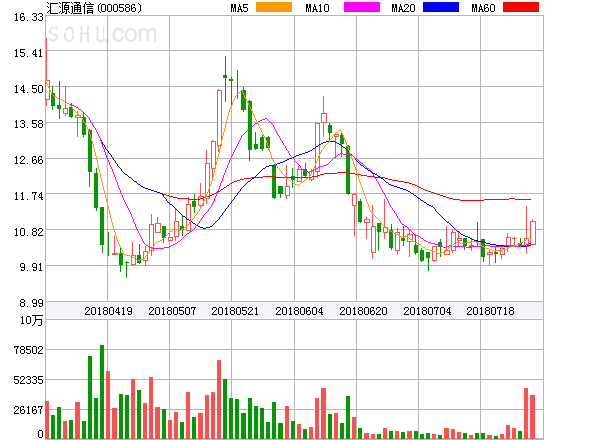
Task: Click the stock title 汇源通信 (000586)
Action: (x=94, y=8)
